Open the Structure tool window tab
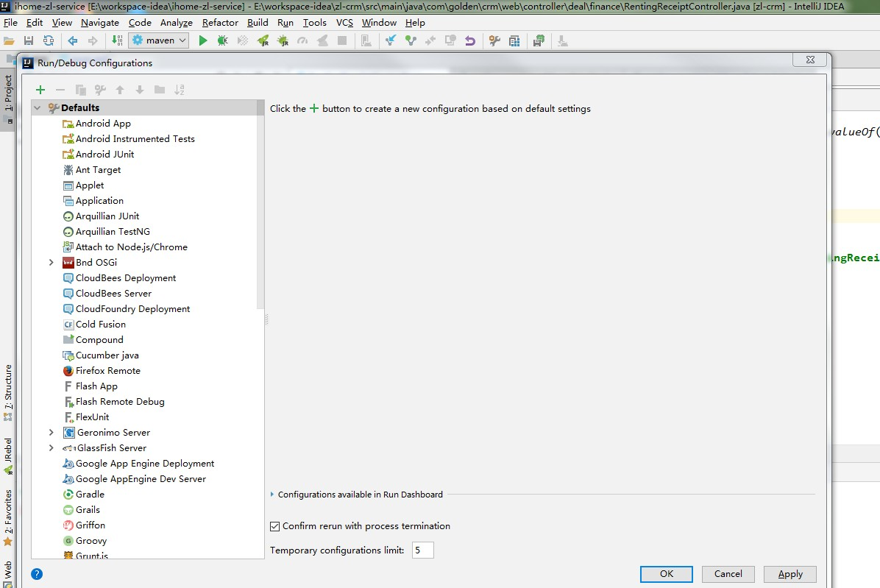 [8, 393]
